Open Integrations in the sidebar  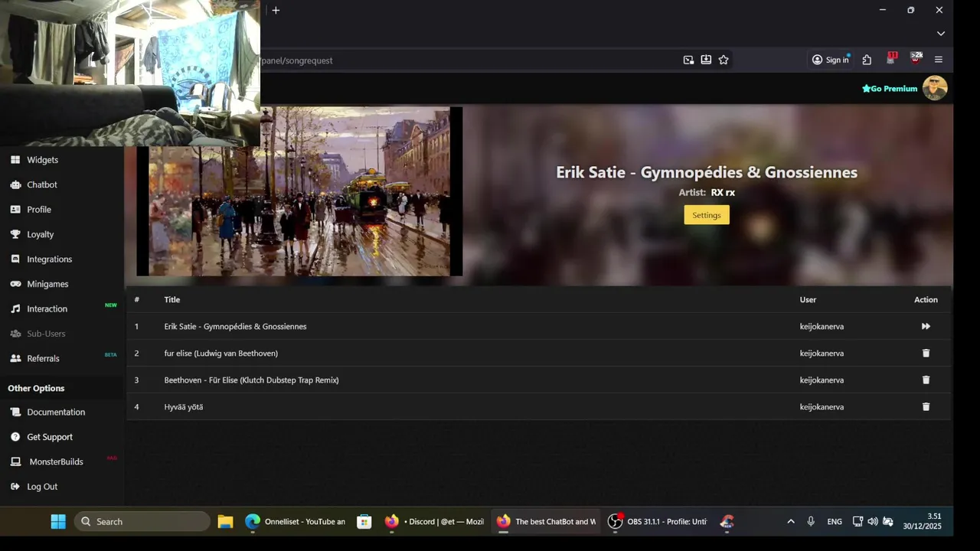pos(49,259)
